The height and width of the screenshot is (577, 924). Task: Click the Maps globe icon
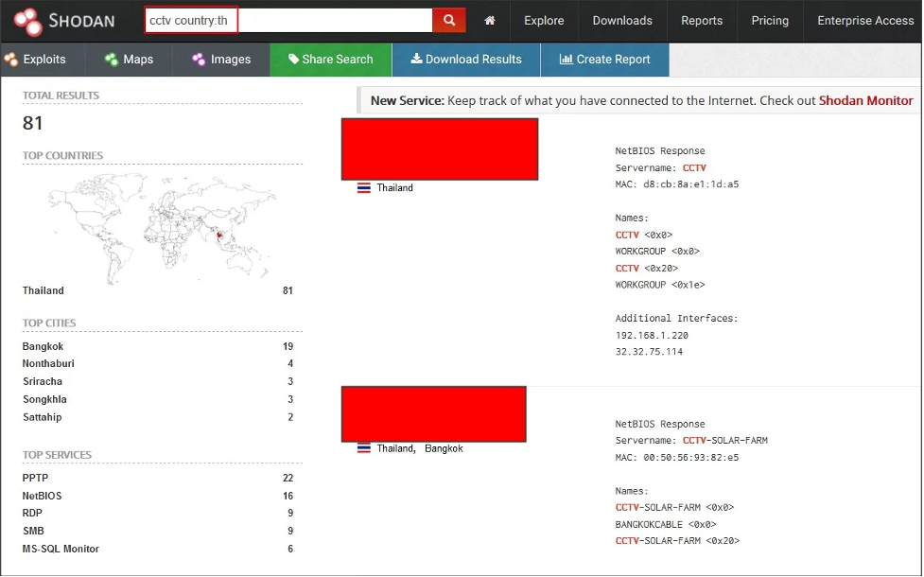[112, 59]
